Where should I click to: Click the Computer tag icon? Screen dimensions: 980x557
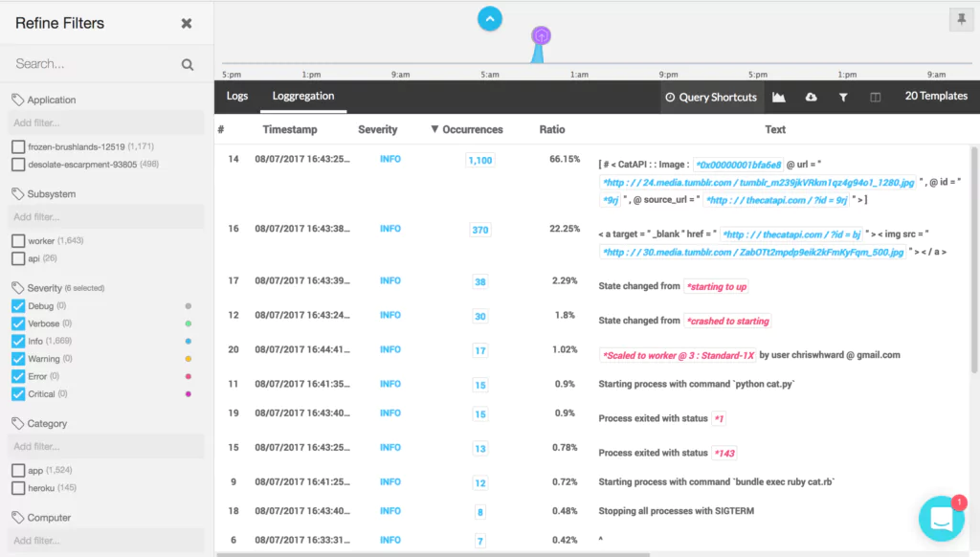tap(17, 518)
